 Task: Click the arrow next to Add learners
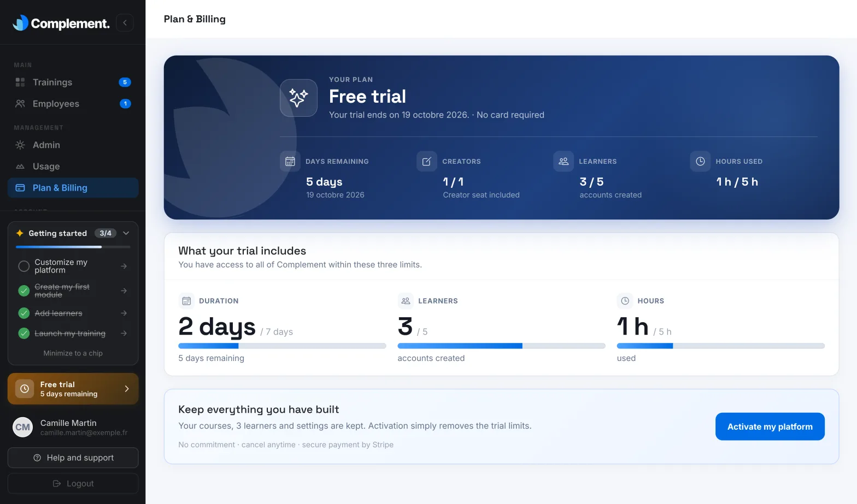click(x=124, y=313)
